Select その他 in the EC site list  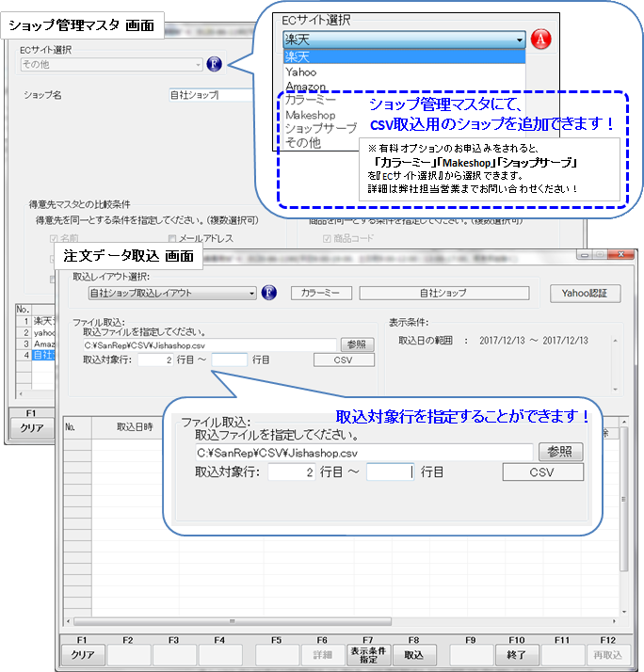coord(303,142)
